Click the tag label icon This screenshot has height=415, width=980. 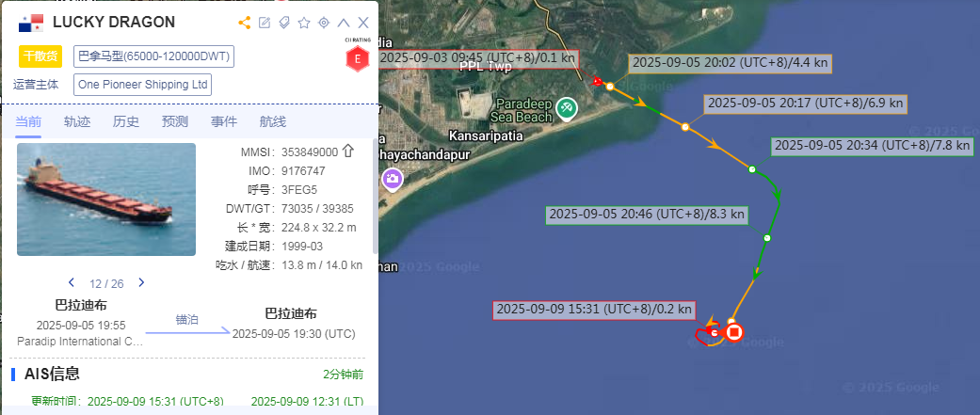283,24
